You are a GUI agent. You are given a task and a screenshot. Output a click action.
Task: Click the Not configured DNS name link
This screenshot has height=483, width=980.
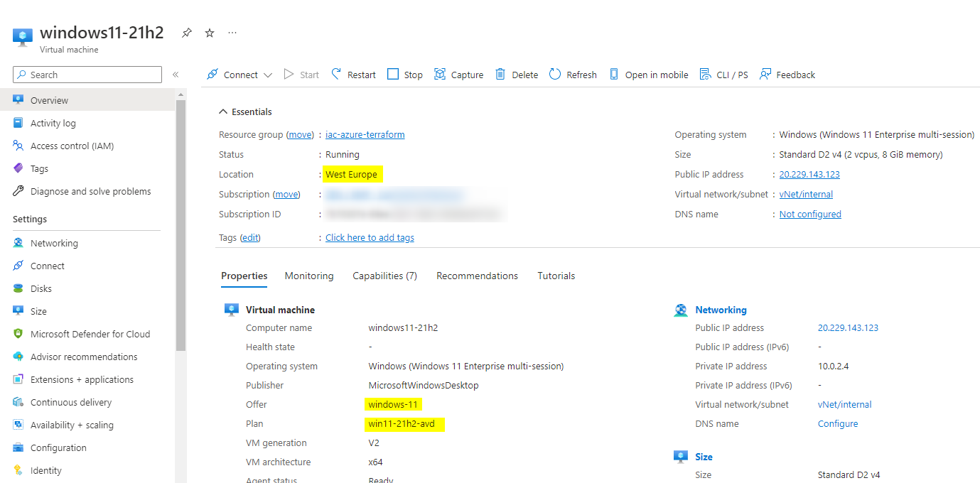pyautogui.click(x=810, y=214)
